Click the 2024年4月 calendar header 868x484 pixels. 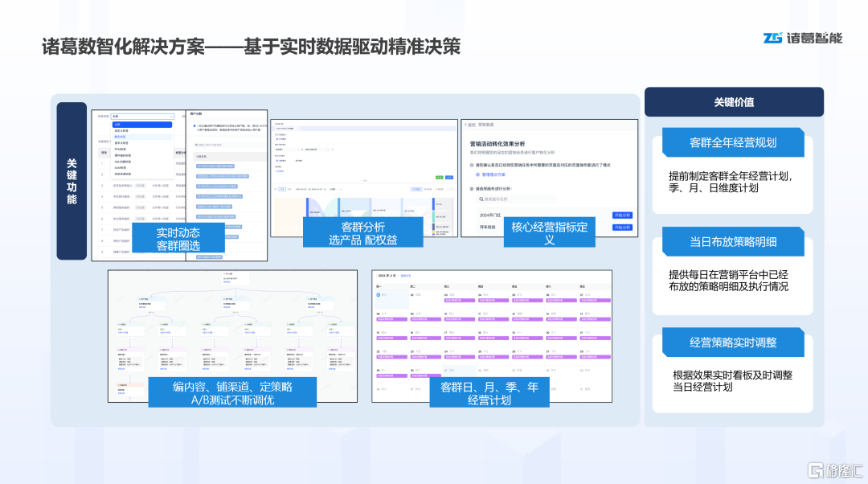click(x=387, y=275)
